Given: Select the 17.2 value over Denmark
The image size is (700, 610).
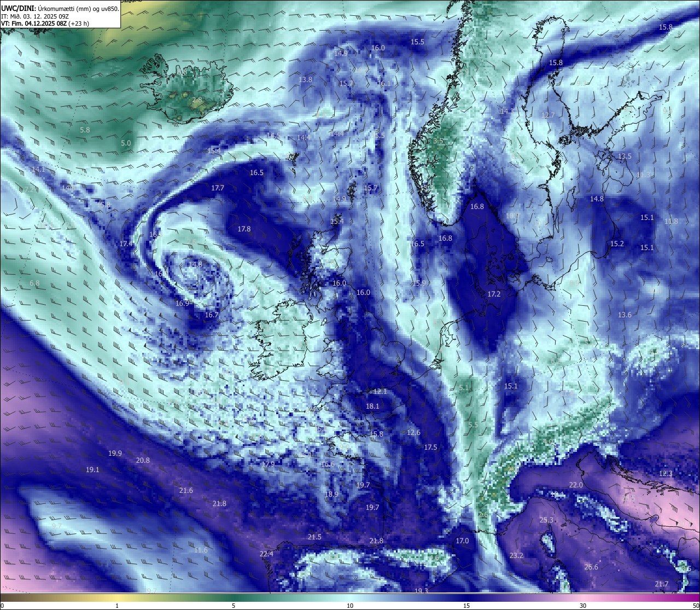Looking at the screenshot, I should coord(494,294).
